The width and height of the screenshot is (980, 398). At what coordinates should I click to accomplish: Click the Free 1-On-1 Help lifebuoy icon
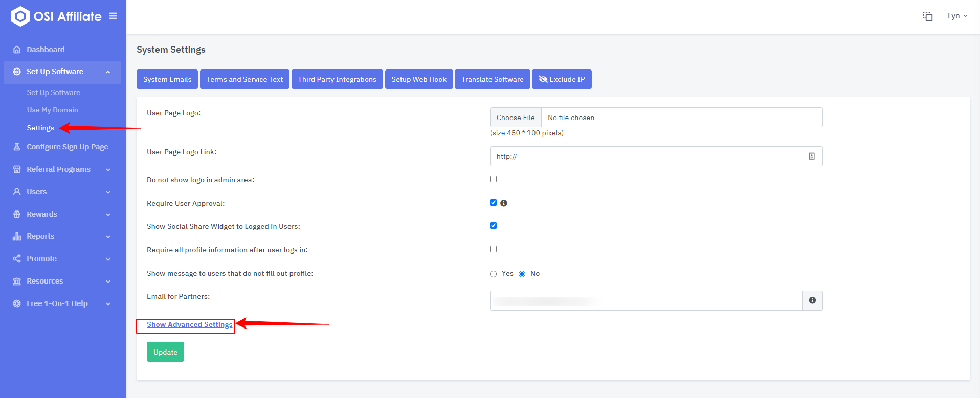[17, 303]
